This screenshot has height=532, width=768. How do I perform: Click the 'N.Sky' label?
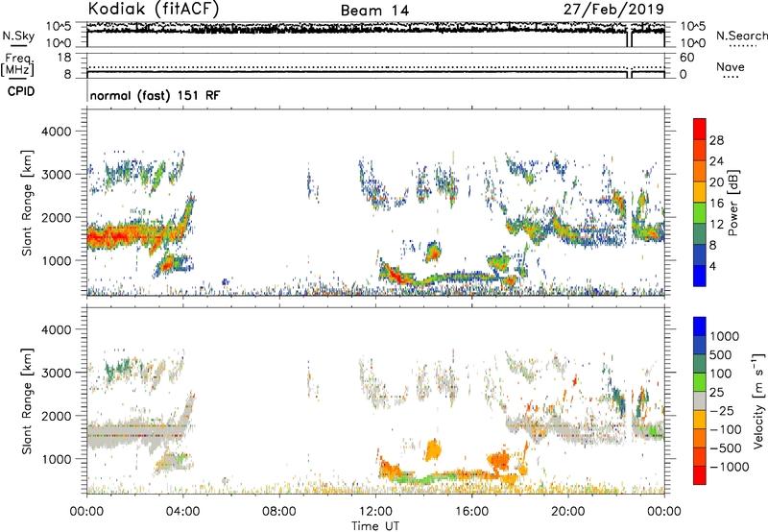click(18, 36)
